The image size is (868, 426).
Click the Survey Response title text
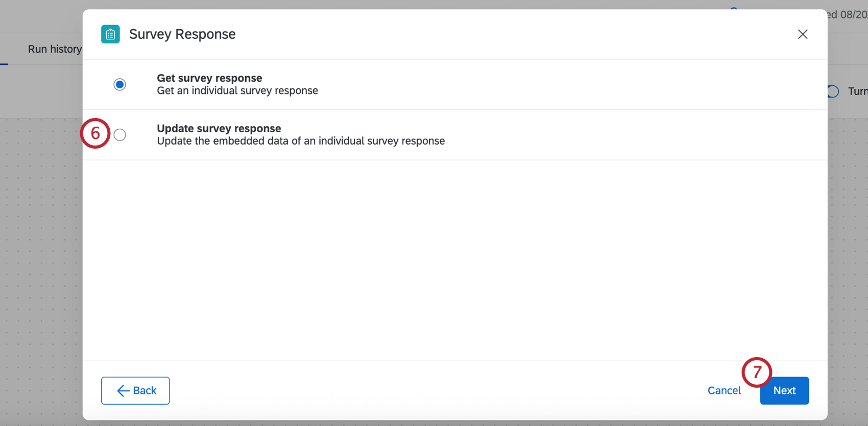point(182,34)
